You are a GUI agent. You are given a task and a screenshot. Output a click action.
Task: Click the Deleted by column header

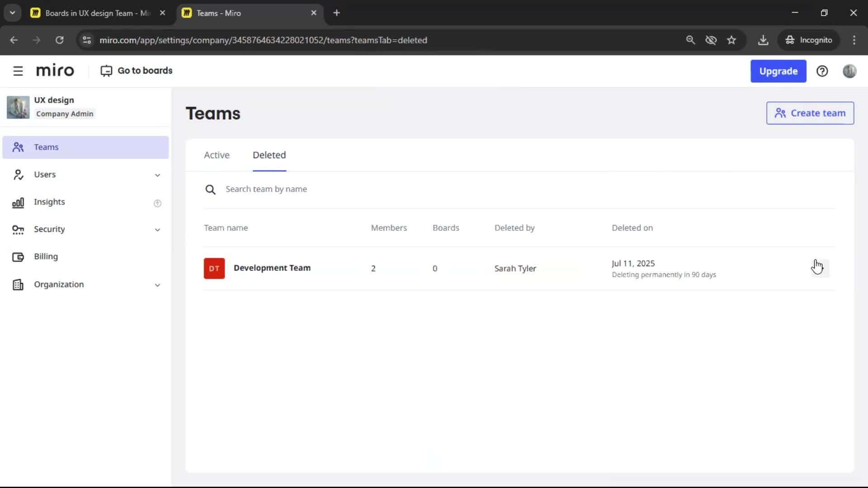[514, 228]
